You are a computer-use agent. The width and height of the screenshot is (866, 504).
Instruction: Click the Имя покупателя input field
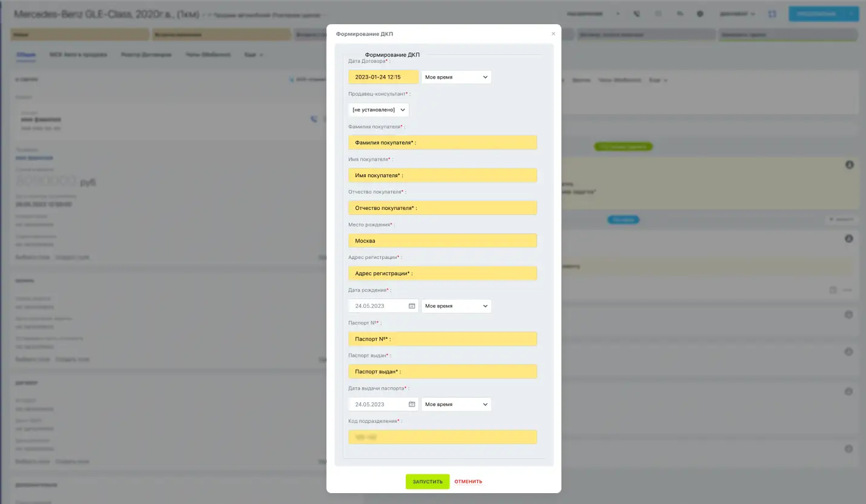click(443, 175)
